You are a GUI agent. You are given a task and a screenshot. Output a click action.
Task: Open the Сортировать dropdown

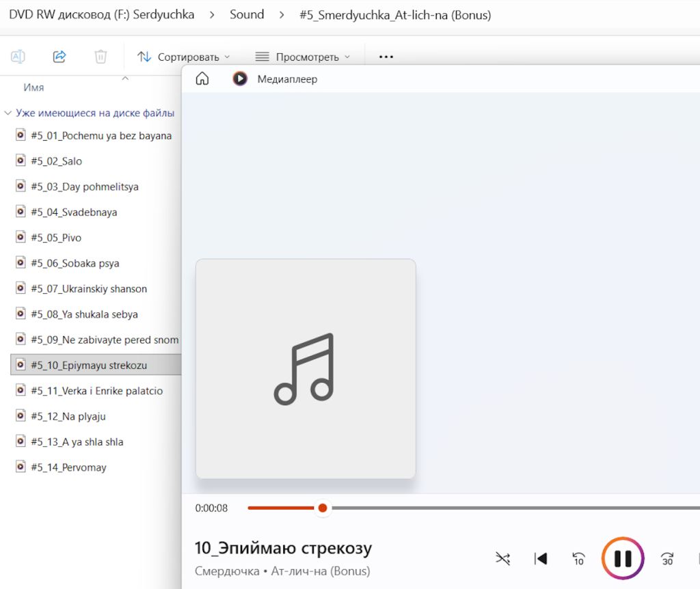pyautogui.click(x=183, y=57)
